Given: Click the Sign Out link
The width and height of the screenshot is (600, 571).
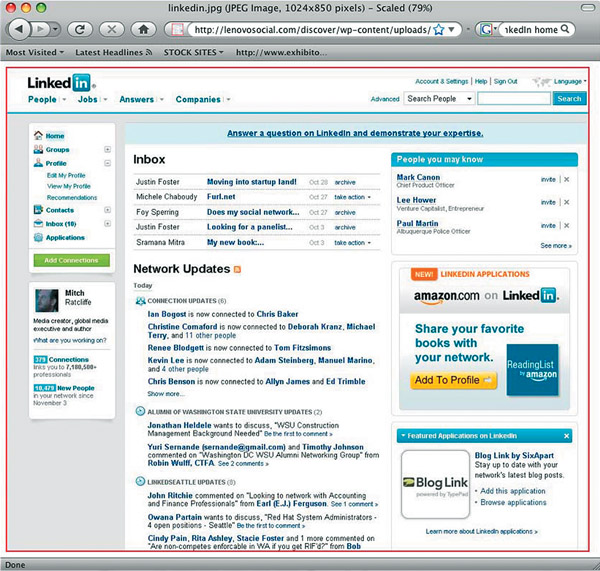Looking at the screenshot, I should click(505, 81).
